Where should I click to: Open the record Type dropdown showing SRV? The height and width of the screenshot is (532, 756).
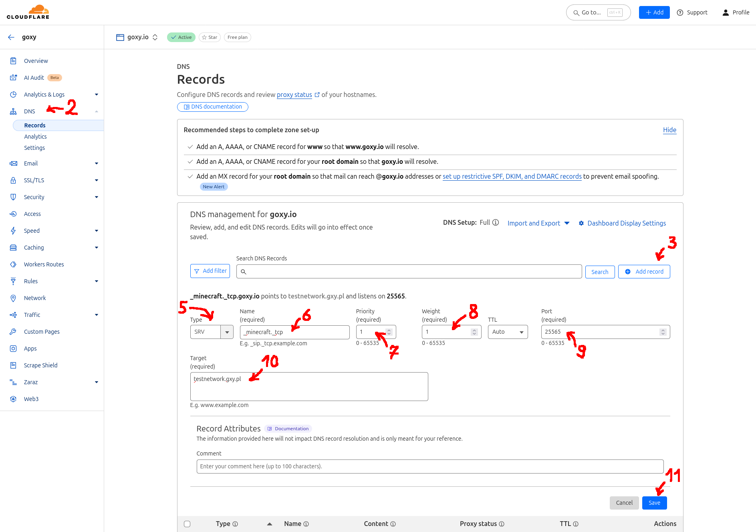coord(212,332)
